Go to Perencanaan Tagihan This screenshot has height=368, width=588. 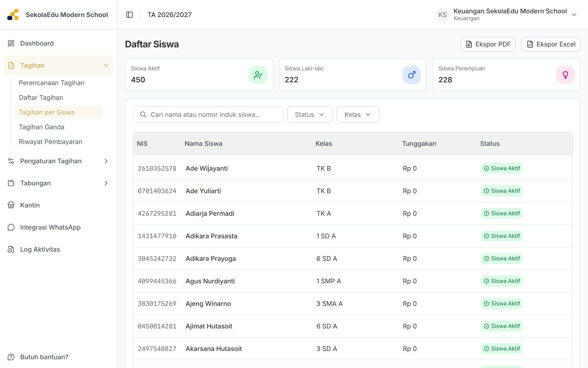coord(52,83)
